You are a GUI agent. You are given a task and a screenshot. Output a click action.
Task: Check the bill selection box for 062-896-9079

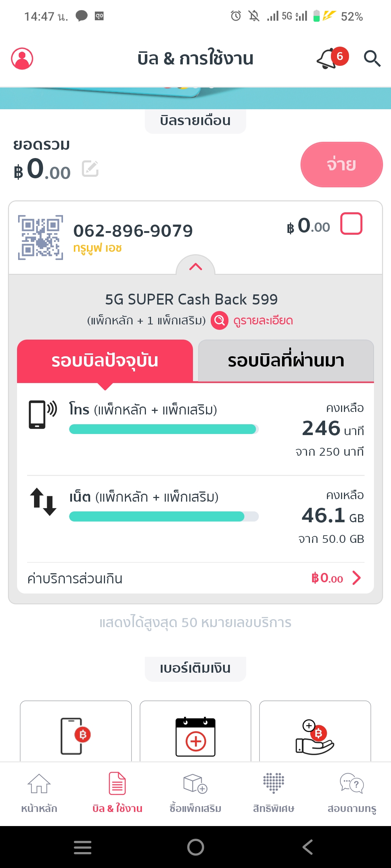351,224
